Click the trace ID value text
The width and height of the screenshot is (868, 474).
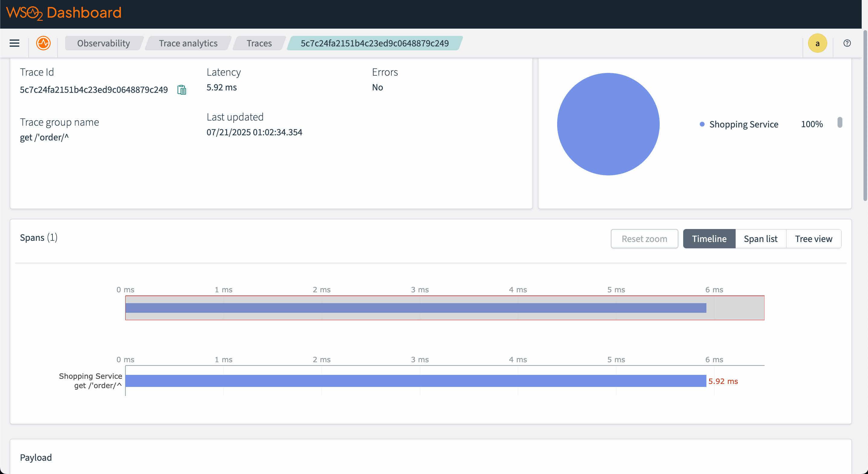pyautogui.click(x=94, y=89)
